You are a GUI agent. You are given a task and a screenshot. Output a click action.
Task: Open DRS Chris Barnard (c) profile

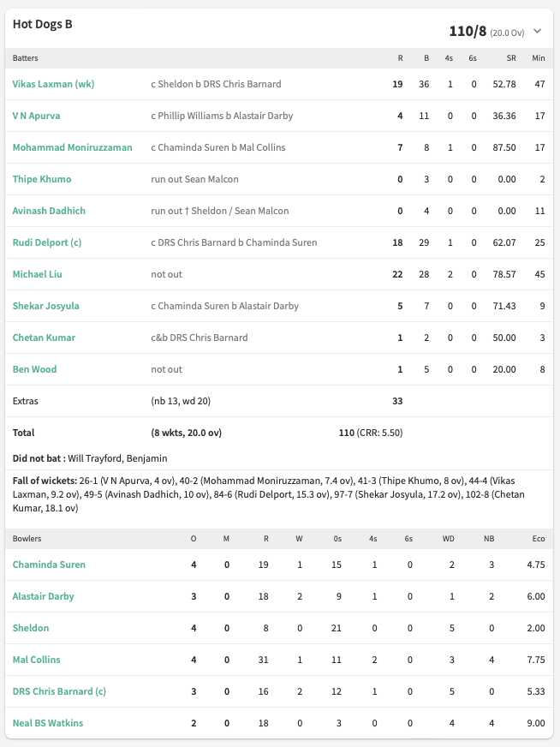[x=59, y=691]
